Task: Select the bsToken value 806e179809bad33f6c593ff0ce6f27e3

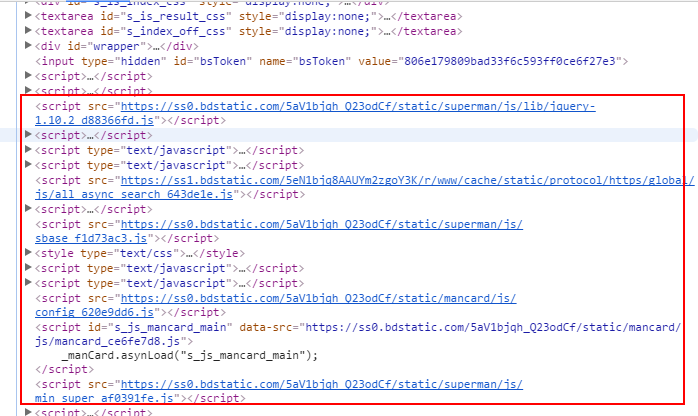Action: pos(509,61)
